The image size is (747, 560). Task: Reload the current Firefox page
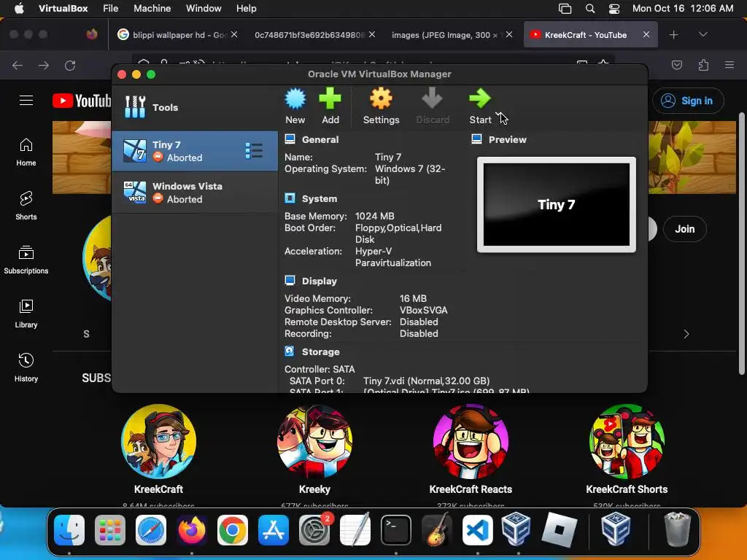point(70,65)
